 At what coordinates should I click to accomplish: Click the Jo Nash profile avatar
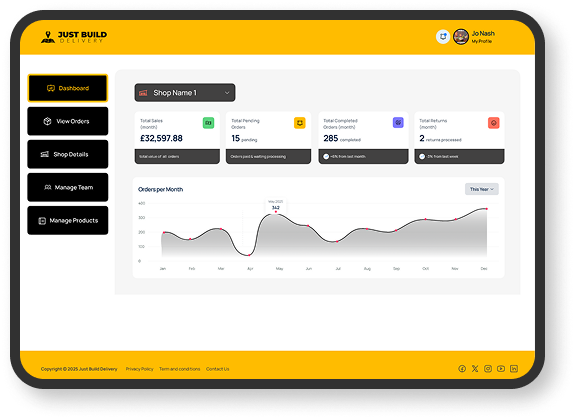(461, 37)
